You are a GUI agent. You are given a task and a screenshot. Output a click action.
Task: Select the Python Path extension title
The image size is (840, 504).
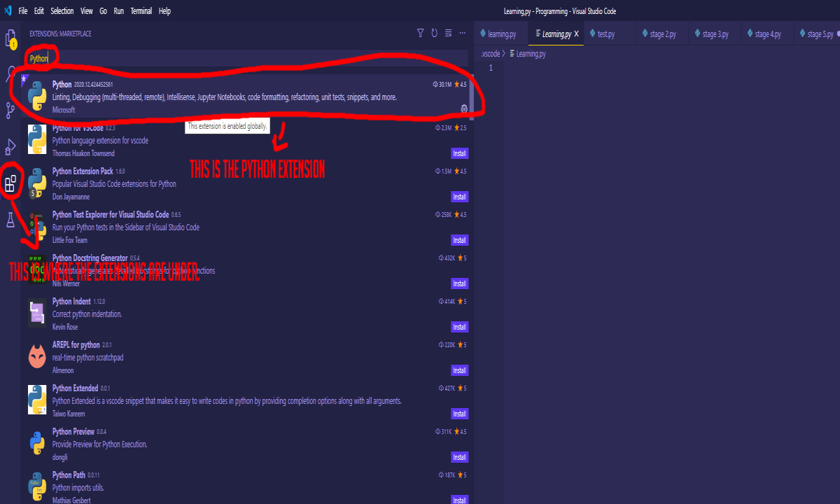[69, 475]
